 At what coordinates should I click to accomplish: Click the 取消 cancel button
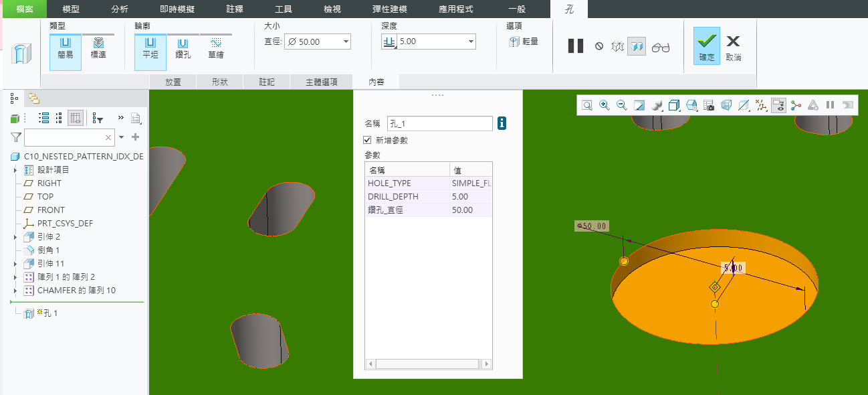[733, 46]
